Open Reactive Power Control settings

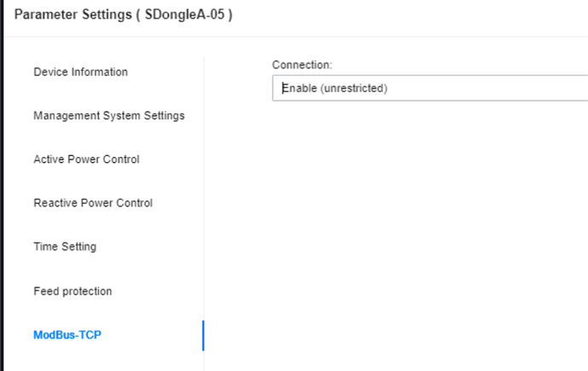pos(93,203)
